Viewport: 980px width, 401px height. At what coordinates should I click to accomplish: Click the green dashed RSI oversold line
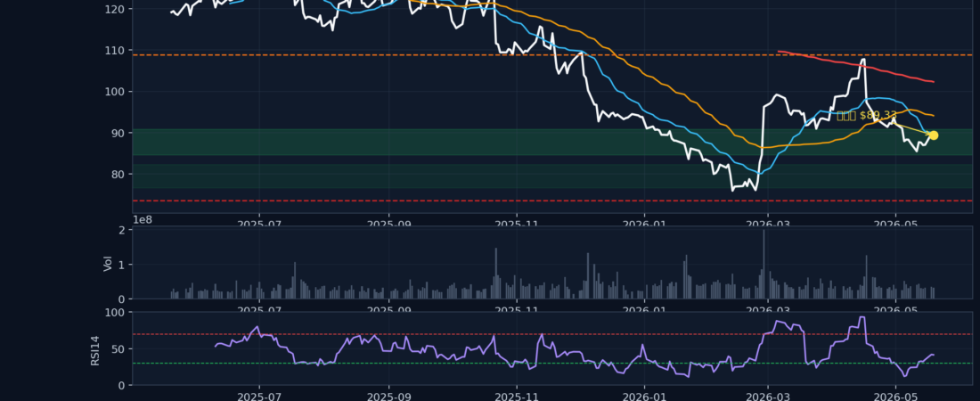coord(551,363)
